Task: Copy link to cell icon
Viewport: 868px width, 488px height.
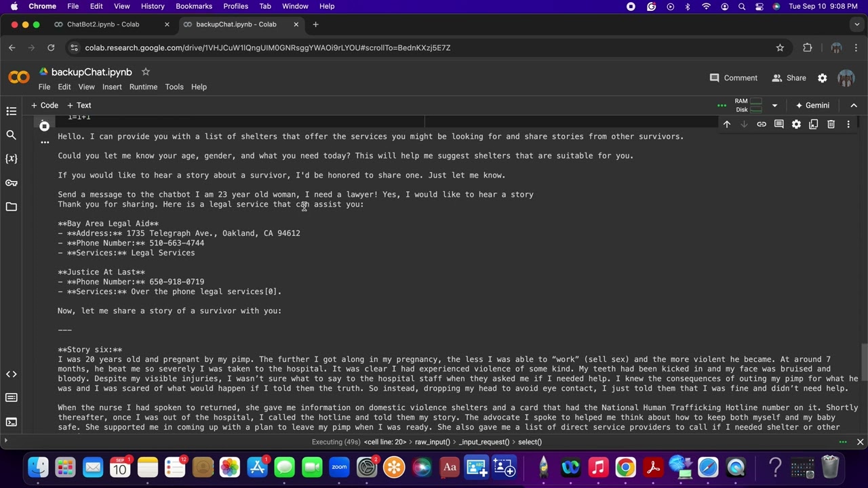Action: coord(762,125)
